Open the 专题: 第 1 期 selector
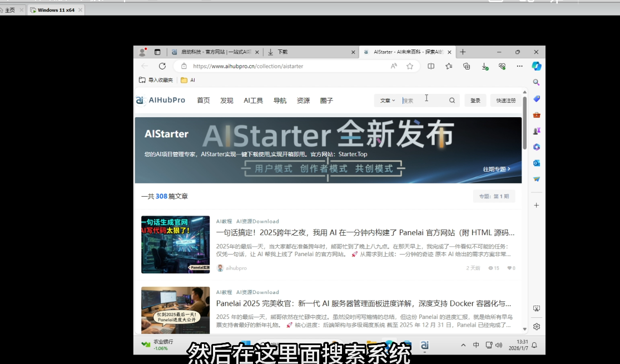 [494, 196]
